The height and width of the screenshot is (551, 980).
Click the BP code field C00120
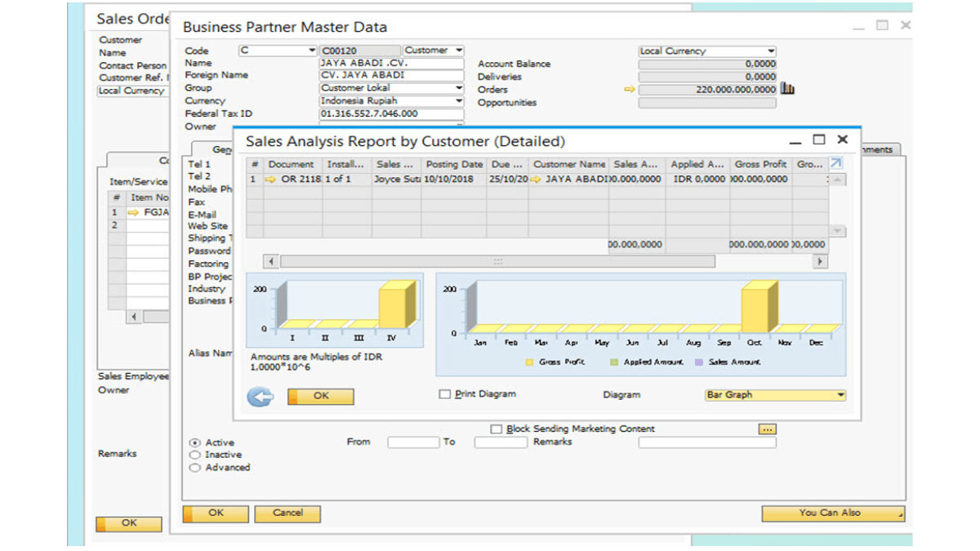(360, 51)
